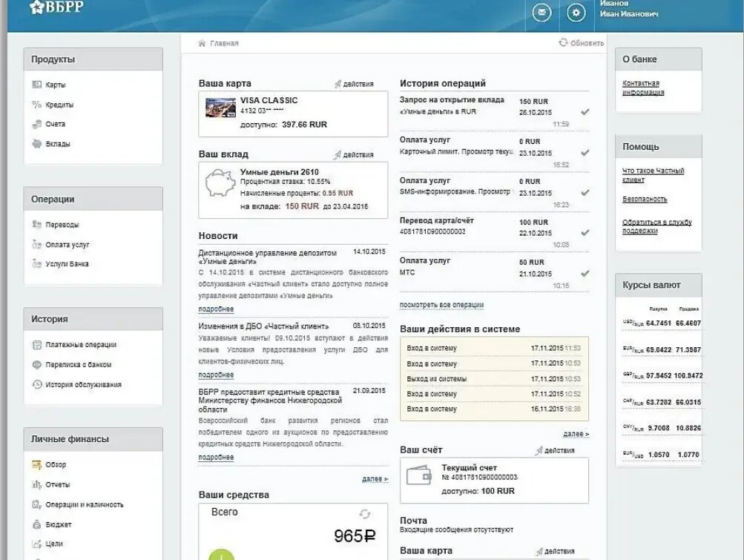
Task: Click далее under Ваши действия в системе
Action: pos(576,434)
